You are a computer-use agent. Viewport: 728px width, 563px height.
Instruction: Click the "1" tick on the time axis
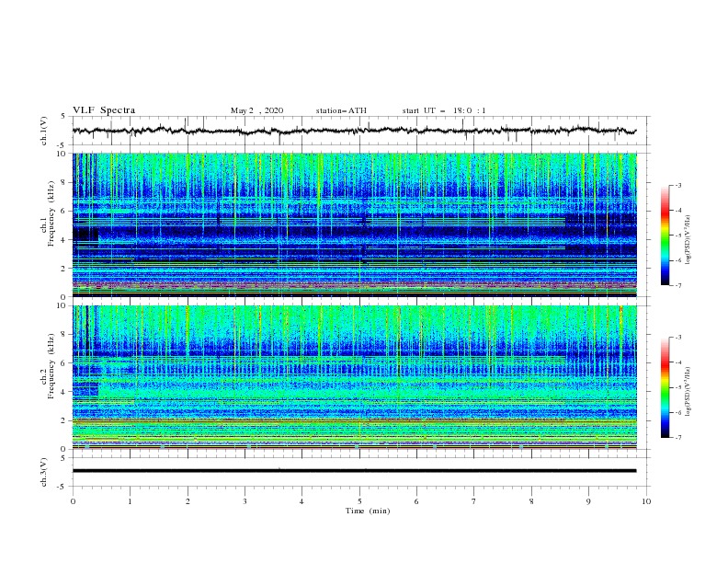[x=130, y=501]
